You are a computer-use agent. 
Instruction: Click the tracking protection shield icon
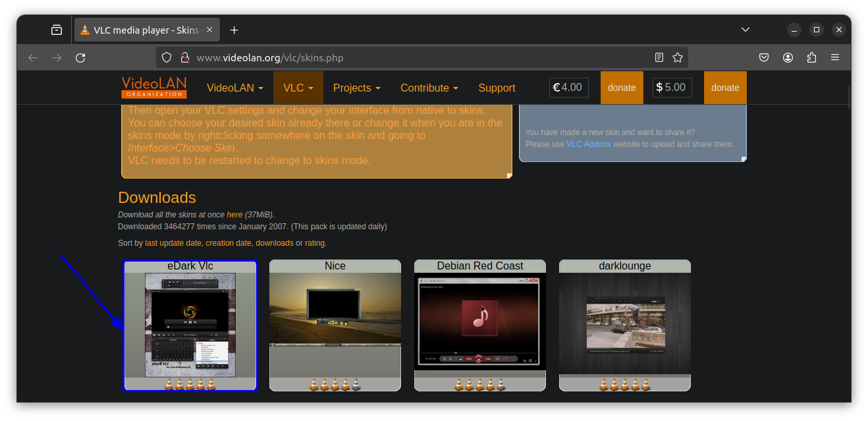click(167, 57)
